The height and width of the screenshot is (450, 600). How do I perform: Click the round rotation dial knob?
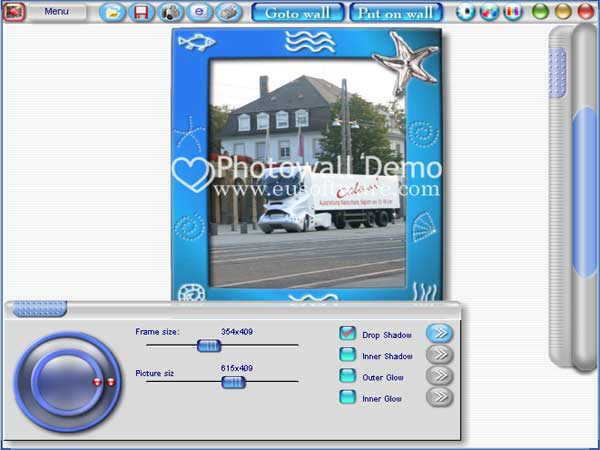[67, 382]
